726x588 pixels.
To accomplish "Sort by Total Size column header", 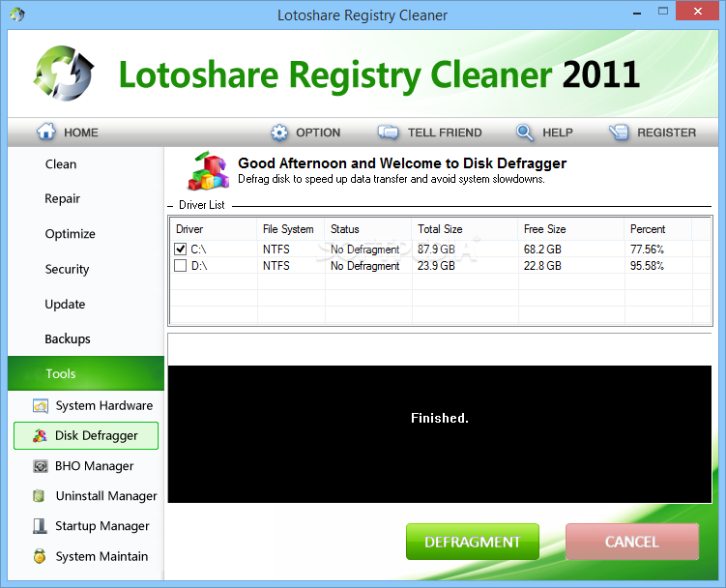I will (x=464, y=229).
